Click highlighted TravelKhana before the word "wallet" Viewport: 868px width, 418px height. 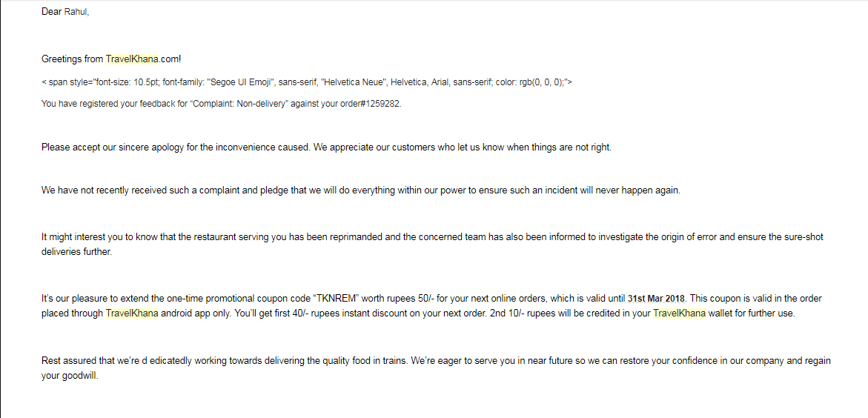(679, 313)
